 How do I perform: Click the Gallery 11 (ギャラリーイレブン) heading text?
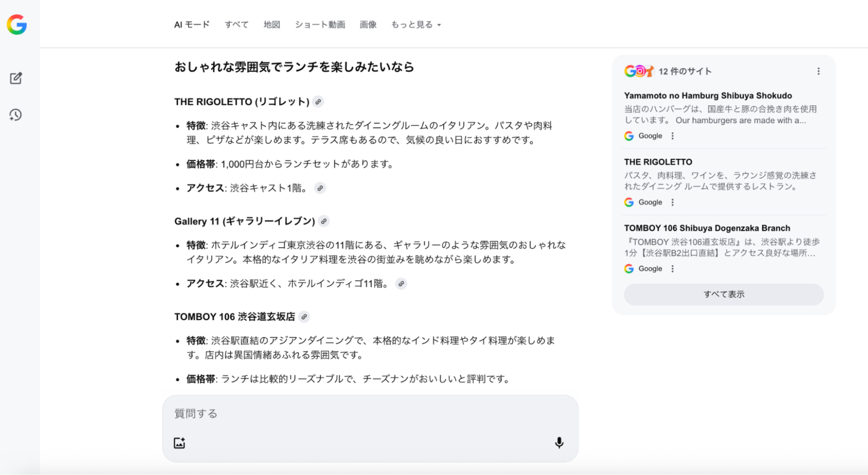[245, 221]
